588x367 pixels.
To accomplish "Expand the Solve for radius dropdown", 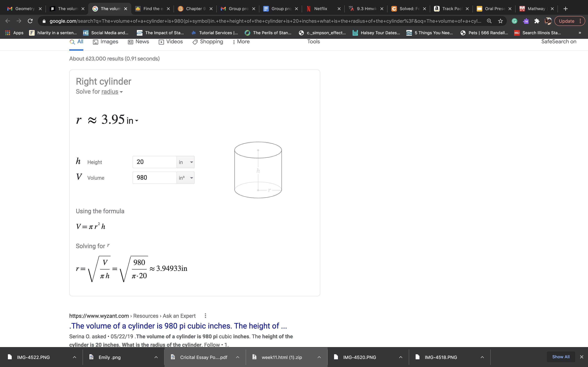I will pyautogui.click(x=112, y=92).
